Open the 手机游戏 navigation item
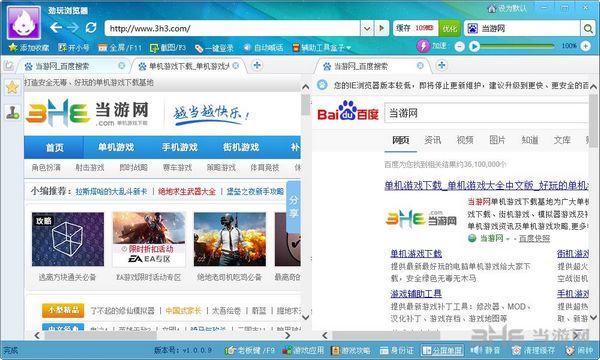Image resolution: width=600 pixels, height=360 pixels. [x=179, y=147]
